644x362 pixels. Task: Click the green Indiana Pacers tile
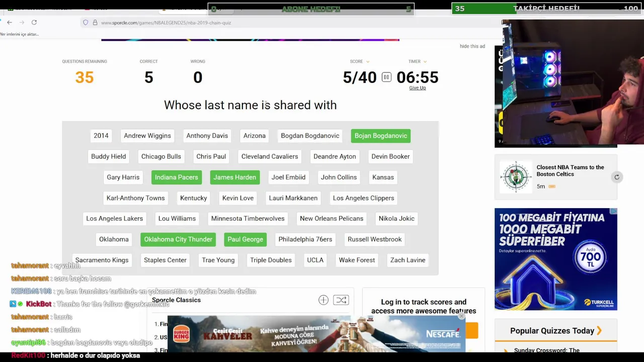(177, 177)
